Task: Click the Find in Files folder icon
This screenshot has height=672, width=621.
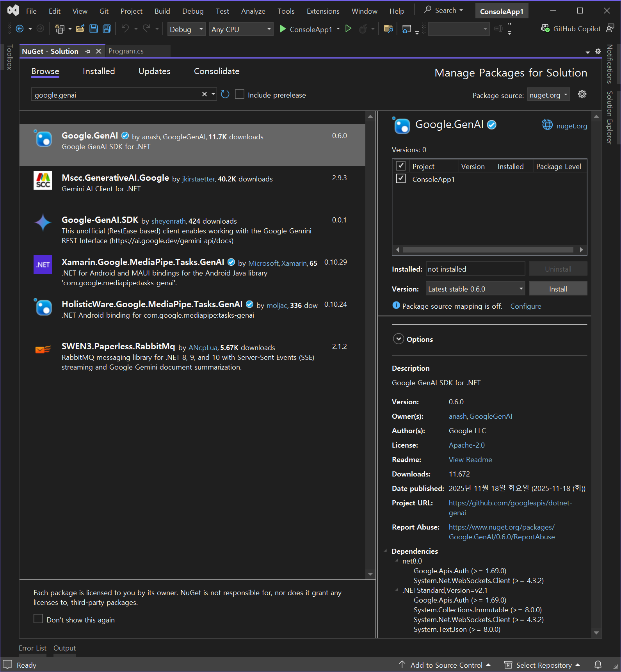Action: coord(388,28)
